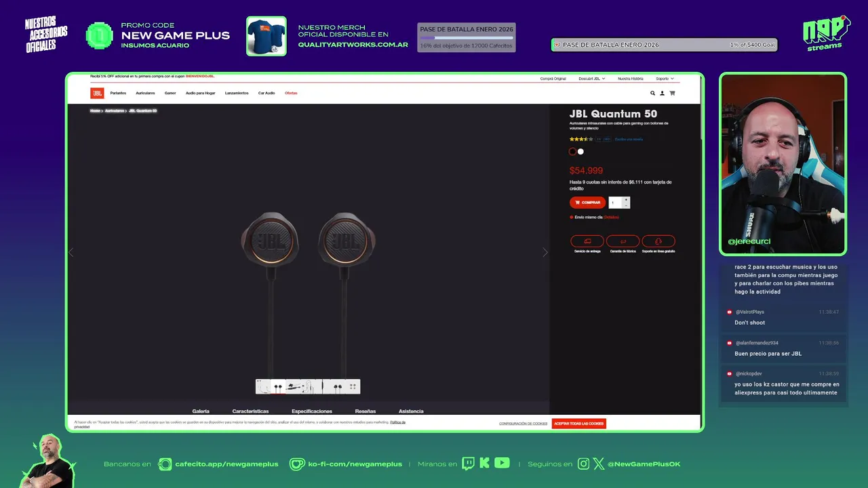Click the cafecito.app cup icon

pos(165,464)
